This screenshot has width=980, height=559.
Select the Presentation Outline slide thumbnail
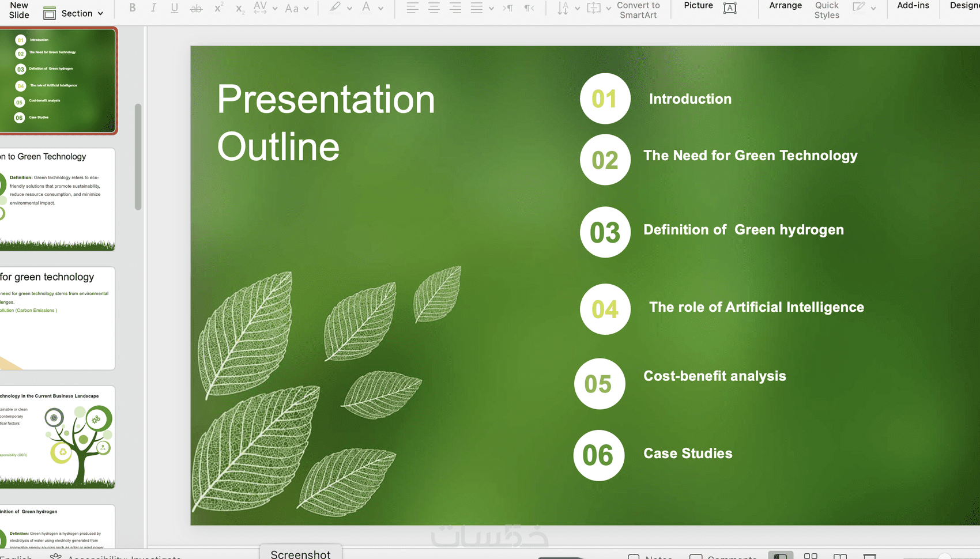58,81
